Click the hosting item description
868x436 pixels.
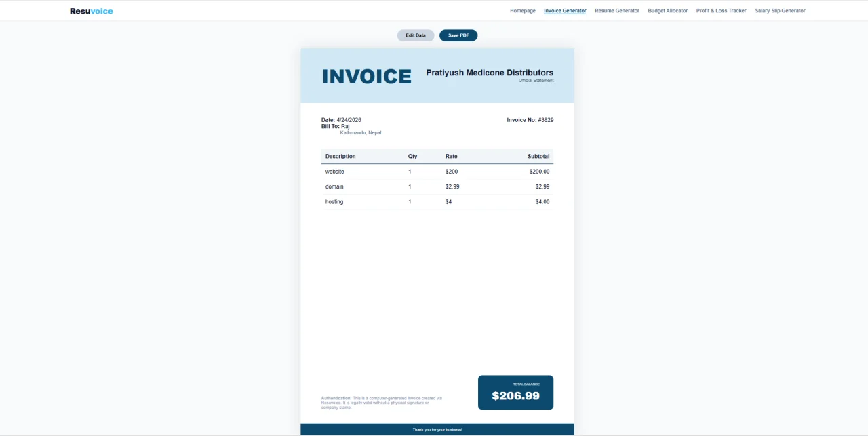click(x=334, y=202)
